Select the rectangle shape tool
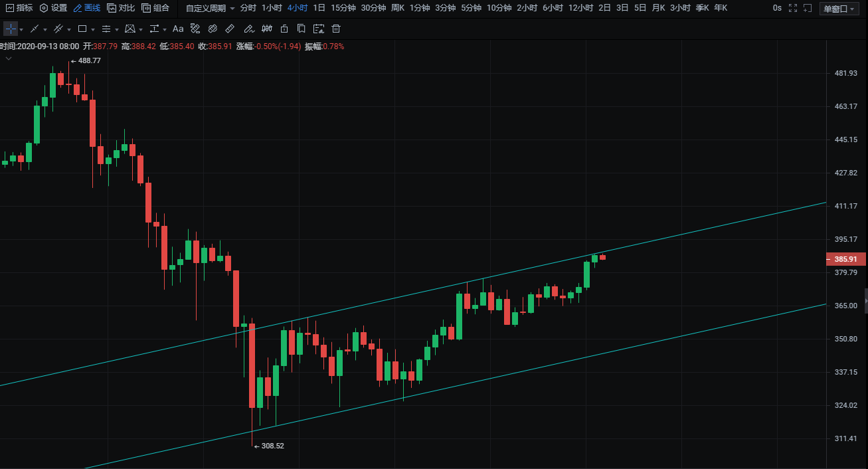Image resolution: width=868 pixels, height=469 pixels. [82, 29]
